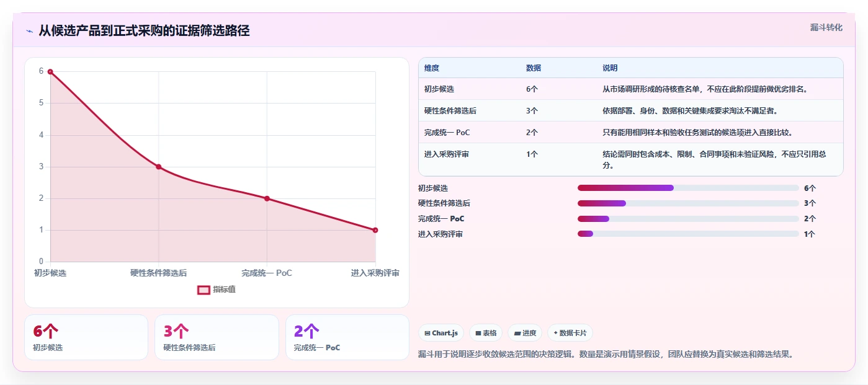Click the 3个 硬性条件筛选后 data card

[217, 337]
